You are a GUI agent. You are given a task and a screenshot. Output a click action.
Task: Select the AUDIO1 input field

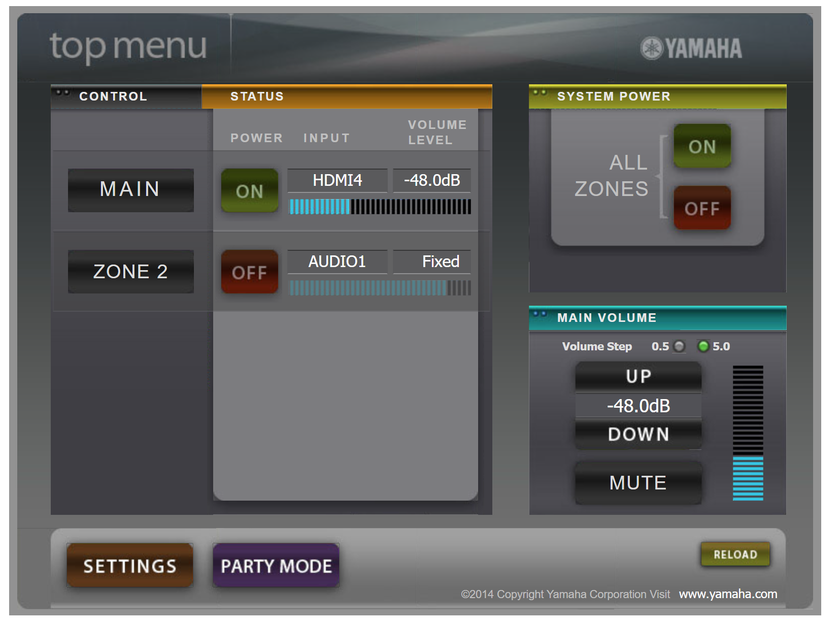click(337, 261)
